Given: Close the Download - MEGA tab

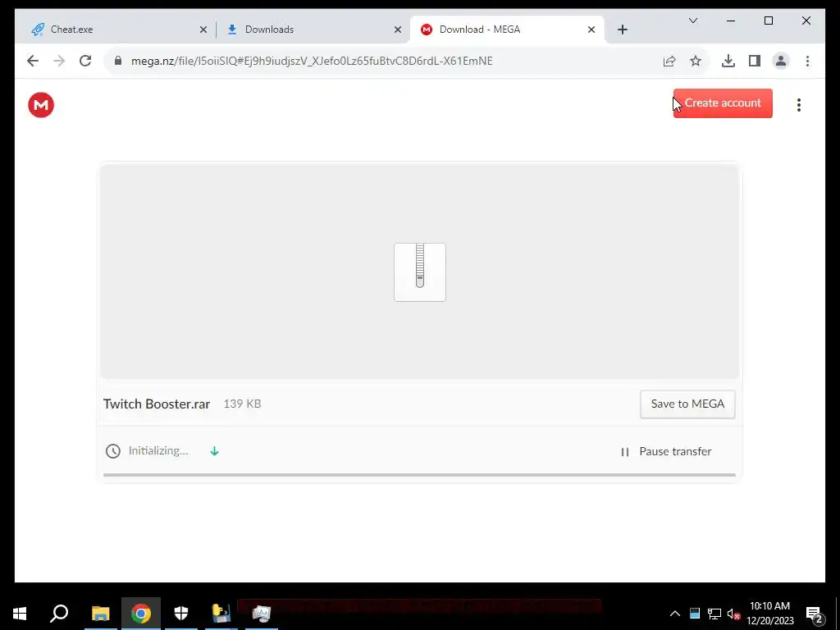Looking at the screenshot, I should [x=591, y=30].
